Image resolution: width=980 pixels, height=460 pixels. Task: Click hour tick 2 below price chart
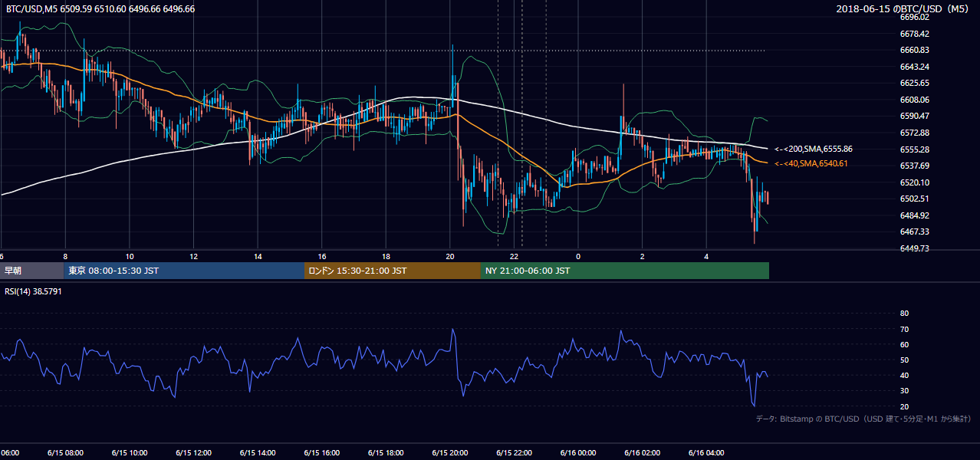point(643,256)
